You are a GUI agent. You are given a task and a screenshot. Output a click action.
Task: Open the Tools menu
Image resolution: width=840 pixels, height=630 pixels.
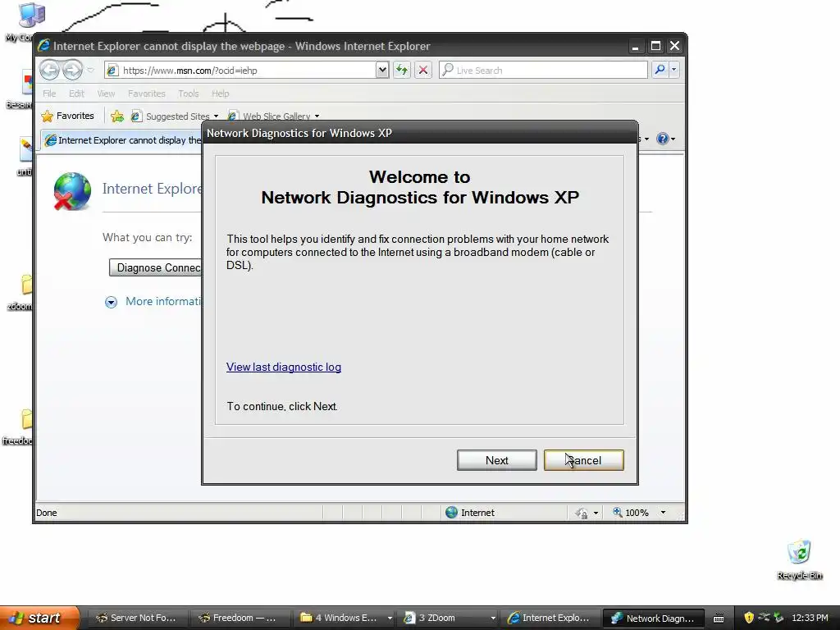coord(189,94)
